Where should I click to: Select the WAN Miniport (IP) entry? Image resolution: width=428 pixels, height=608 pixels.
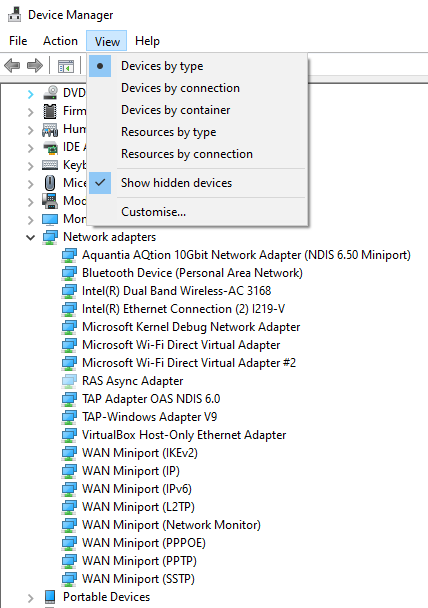click(131, 471)
